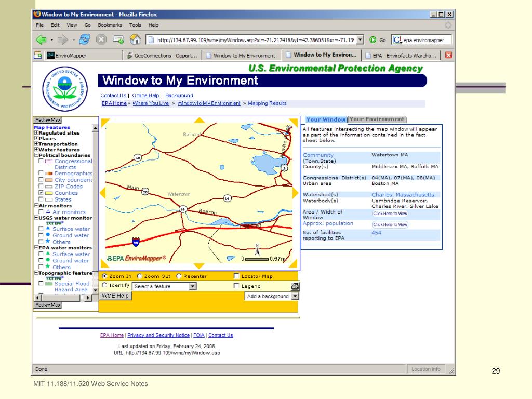The height and width of the screenshot is (399, 532).
Task: Open the Privacy and Security Notice link
Action: tap(158, 335)
